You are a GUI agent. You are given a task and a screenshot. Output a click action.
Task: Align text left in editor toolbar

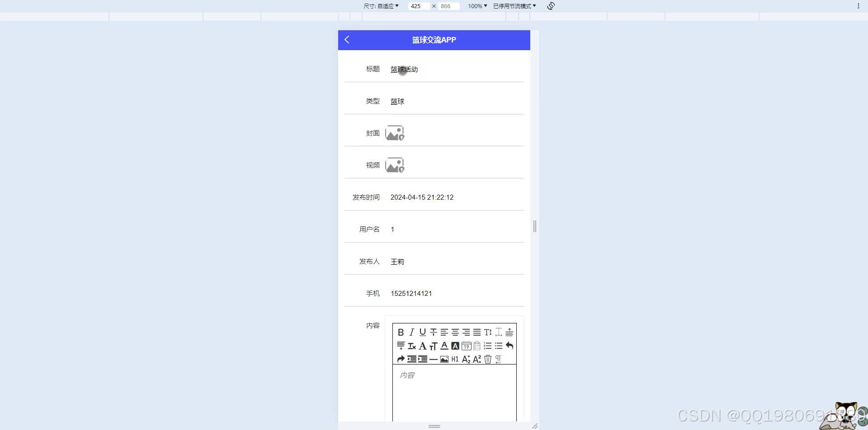pos(444,332)
